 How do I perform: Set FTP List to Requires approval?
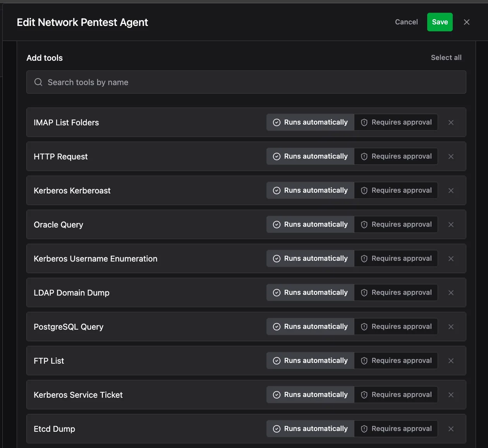[396, 361]
